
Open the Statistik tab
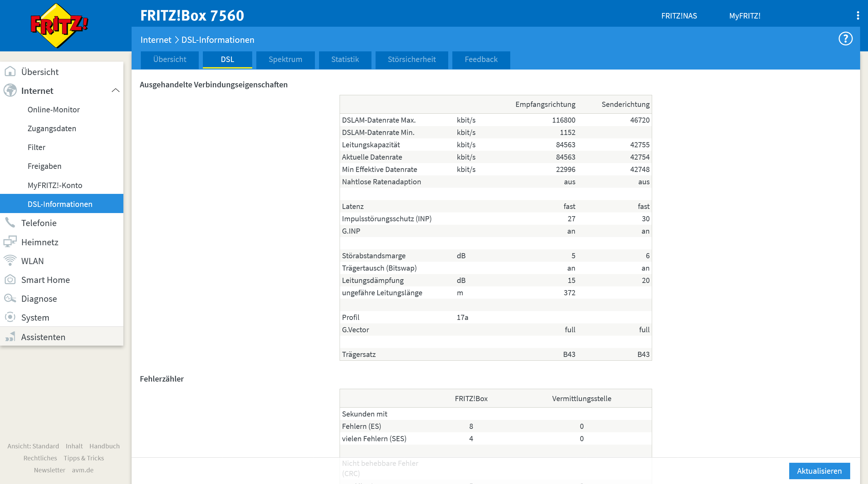pos(345,60)
